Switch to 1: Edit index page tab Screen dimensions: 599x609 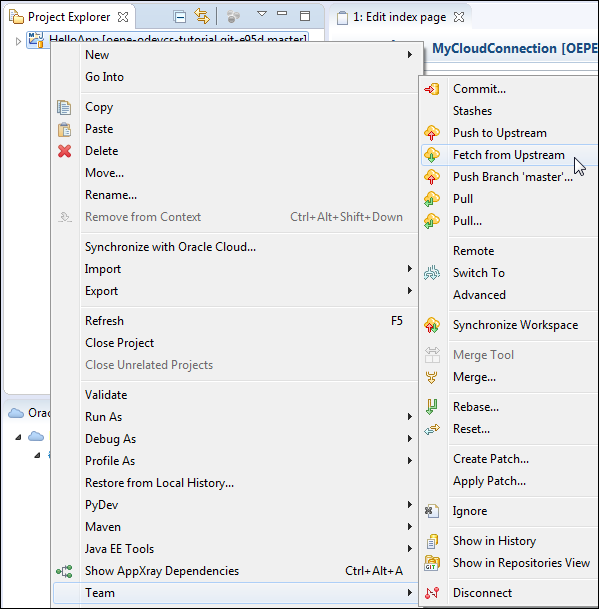click(x=399, y=17)
